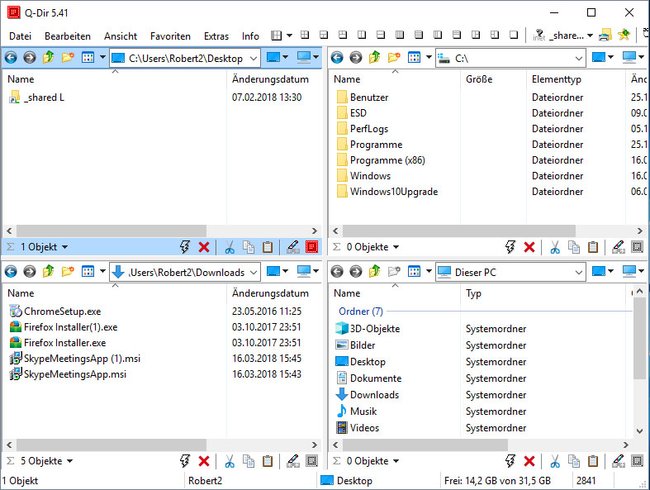Collapse the Ordner (7) group

click(361, 311)
